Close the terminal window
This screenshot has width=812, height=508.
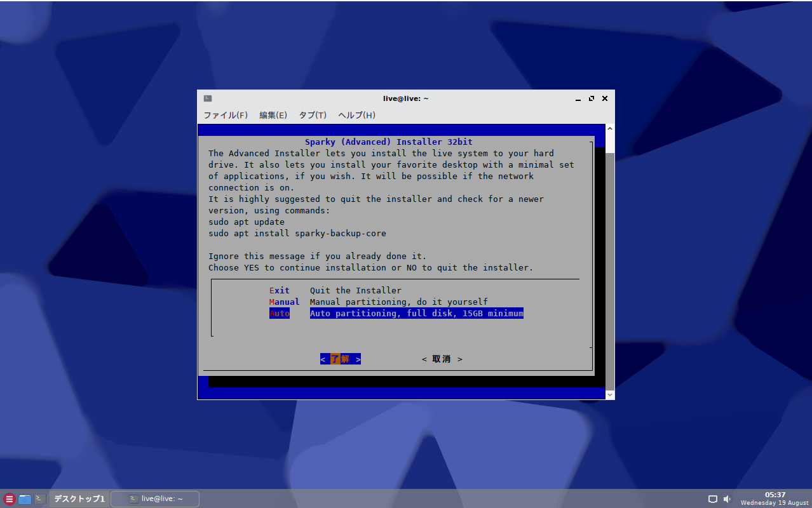605,98
